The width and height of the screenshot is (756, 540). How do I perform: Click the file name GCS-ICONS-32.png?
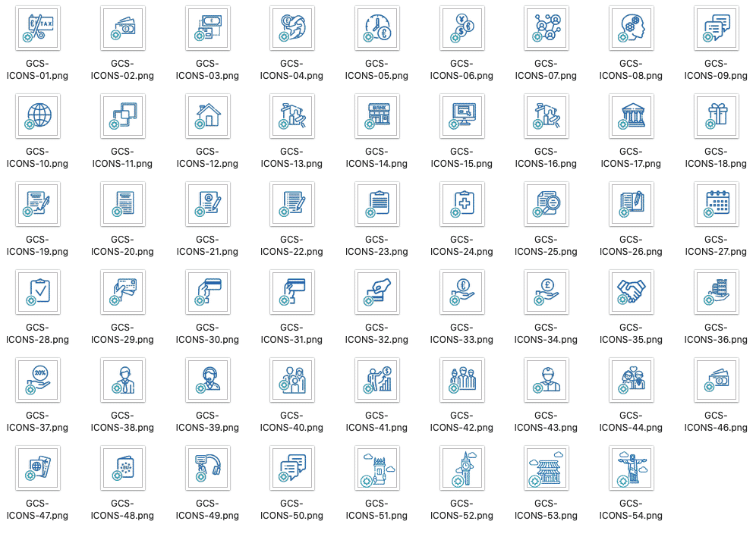pyautogui.click(x=376, y=334)
